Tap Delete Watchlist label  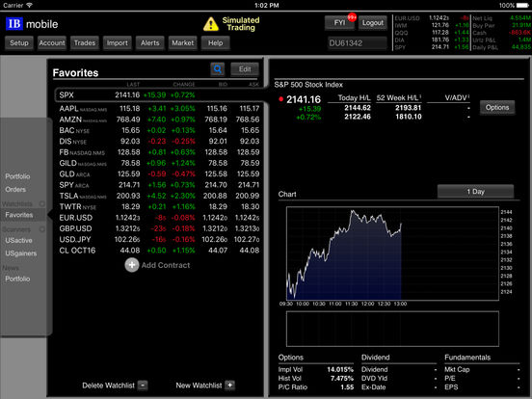108,386
